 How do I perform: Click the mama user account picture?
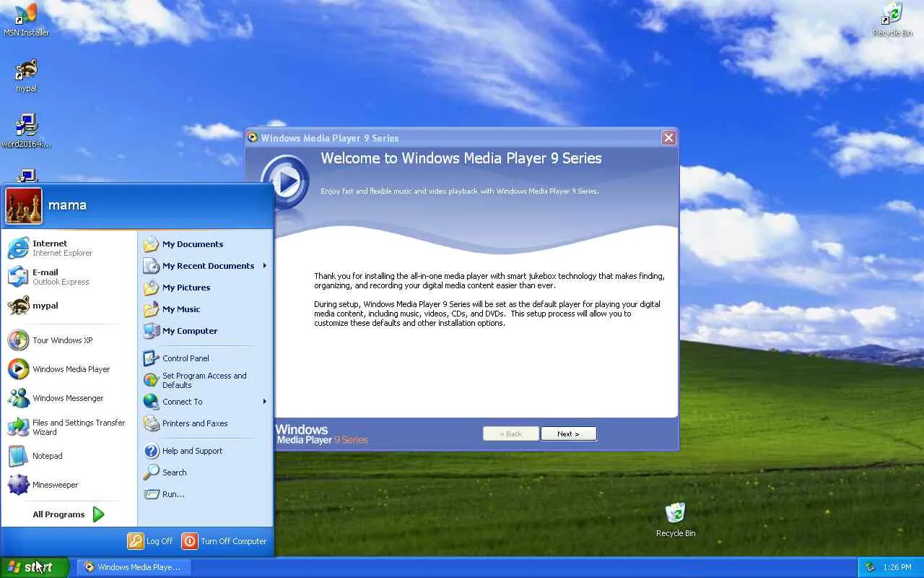coord(24,206)
